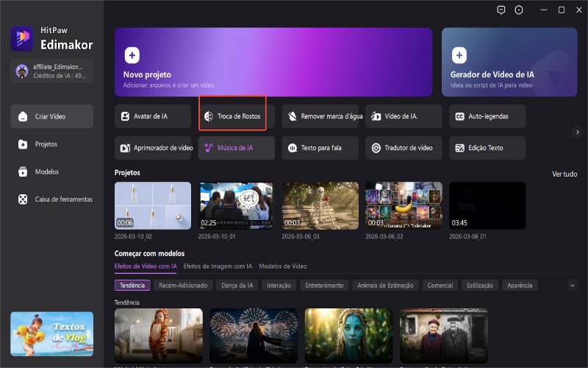
Task: Open the banana project 2026-03-06_02
Action: point(404,205)
